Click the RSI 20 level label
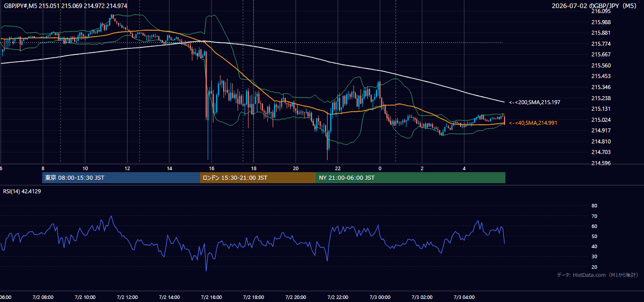The width and height of the screenshot is (644, 302). coord(594,267)
